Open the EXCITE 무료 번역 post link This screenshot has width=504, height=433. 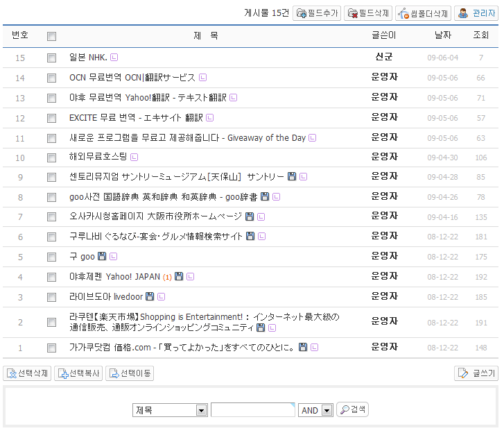click(x=136, y=118)
